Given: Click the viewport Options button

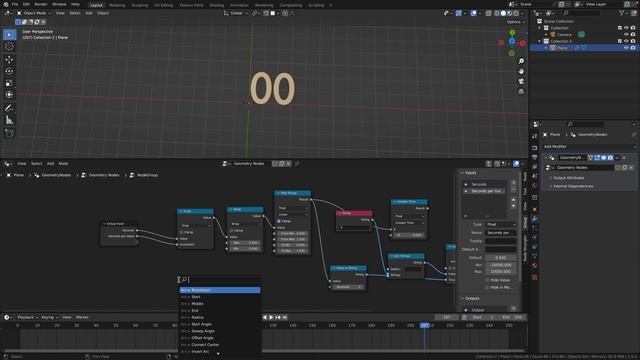Looking at the screenshot, I should (515, 22).
